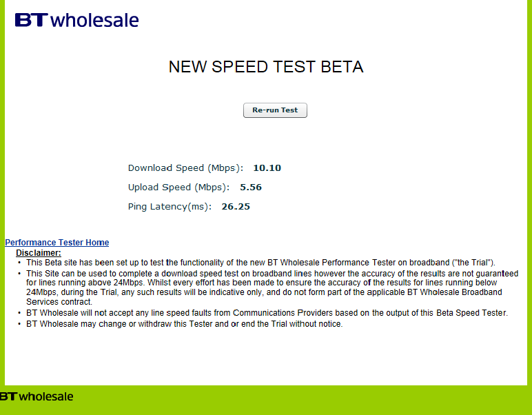
Task: Click the upload speed value 5.56
Action: click(x=251, y=188)
